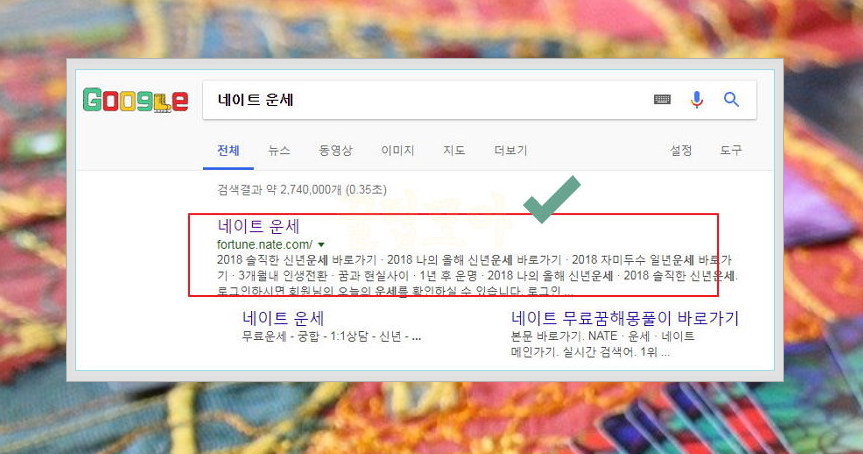Expand the dropdown arrow beside fortune.nate.com

tap(321, 245)
